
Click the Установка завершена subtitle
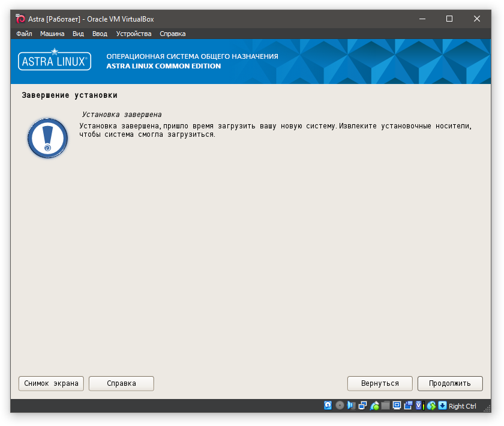coord(122,115)
